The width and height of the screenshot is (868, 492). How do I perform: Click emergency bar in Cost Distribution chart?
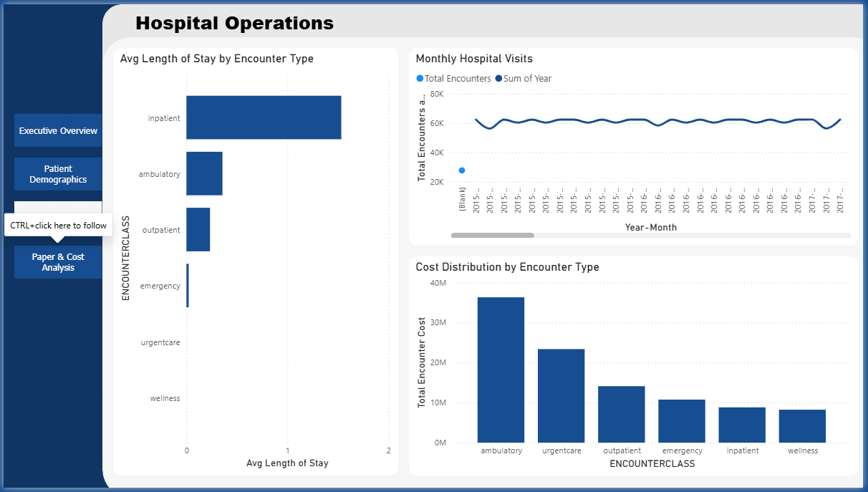coord(682,420)
